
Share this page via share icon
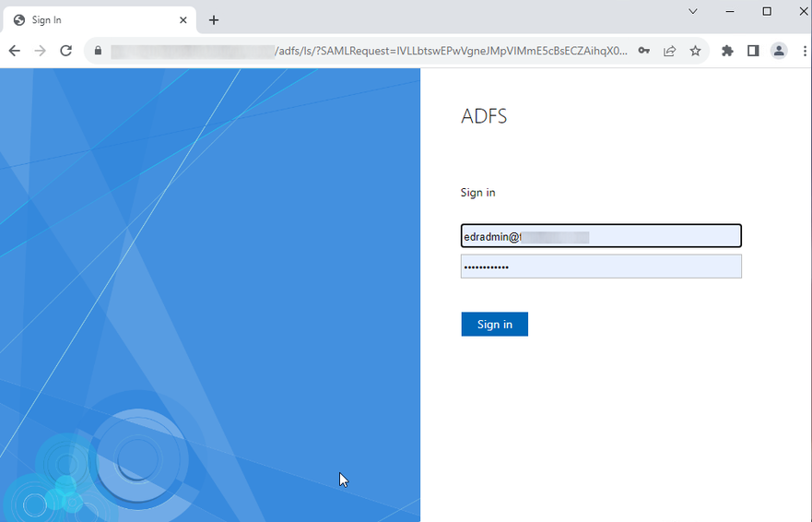[x=669, y=51]
